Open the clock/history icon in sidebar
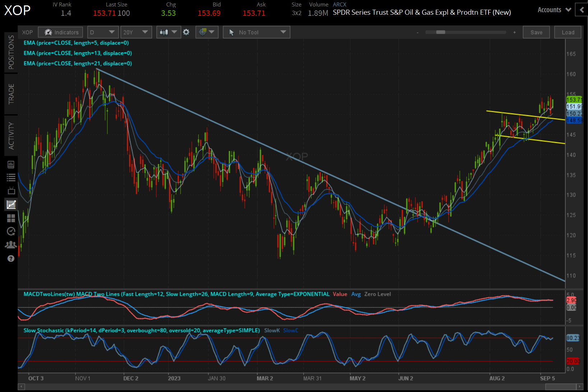588x392 pixels. (11, 231)
